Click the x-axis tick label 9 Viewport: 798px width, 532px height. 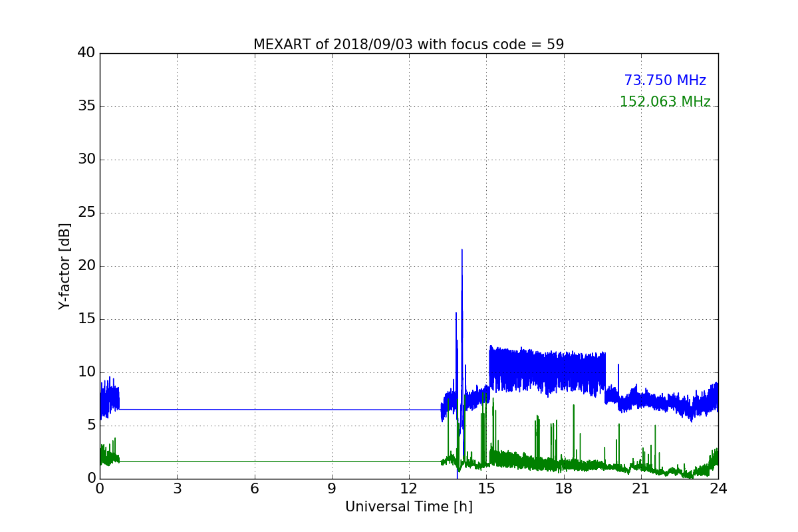click(x=332, y=488)
